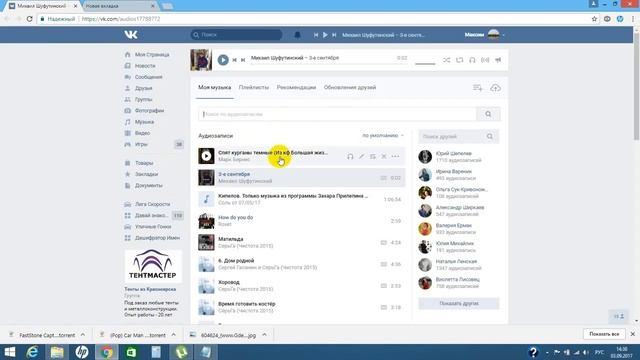Click the Кипелов track note thumbnail
This screenshot has width=640, height=360.
pos(206,199)
